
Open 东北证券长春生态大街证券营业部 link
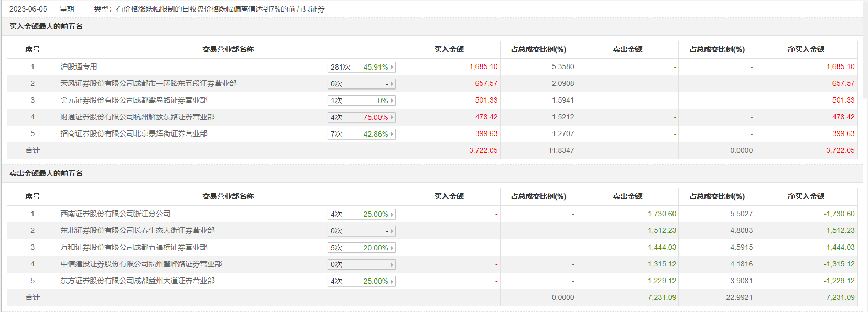click(x=137, y=230)
